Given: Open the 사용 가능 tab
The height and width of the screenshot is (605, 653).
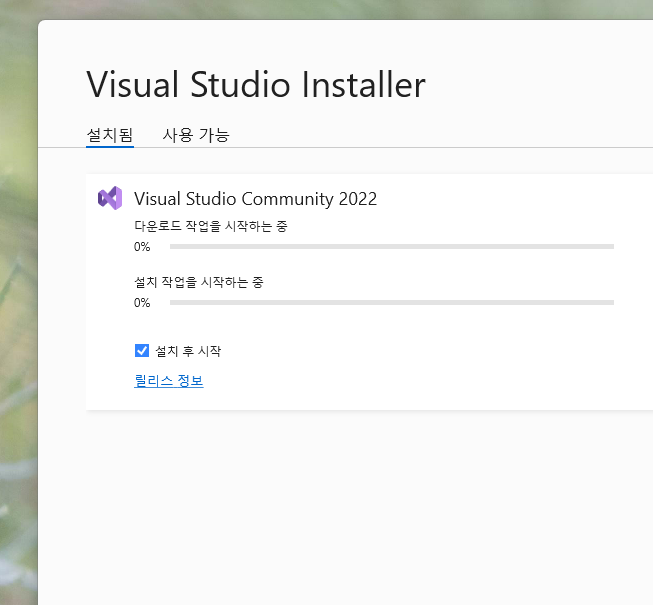Looking at the screenshot, I should 196,135.
